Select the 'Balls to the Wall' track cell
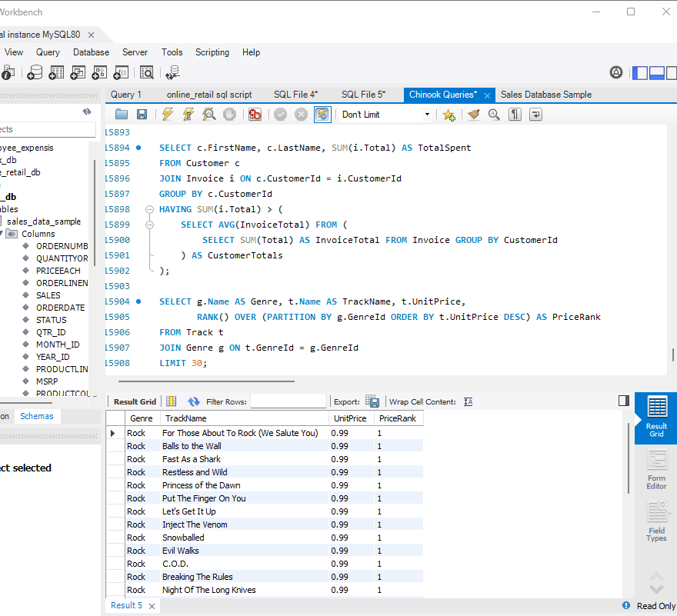This screenshot has height=616, width=677. point(244,446)
